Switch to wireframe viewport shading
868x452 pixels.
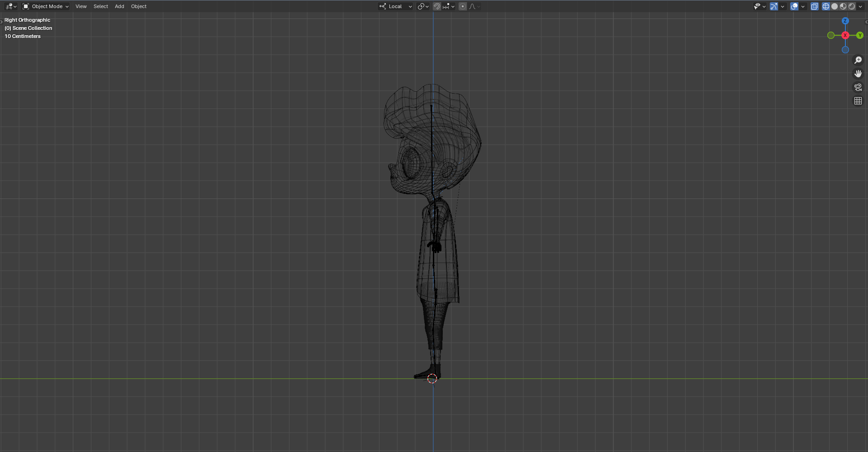826,6
